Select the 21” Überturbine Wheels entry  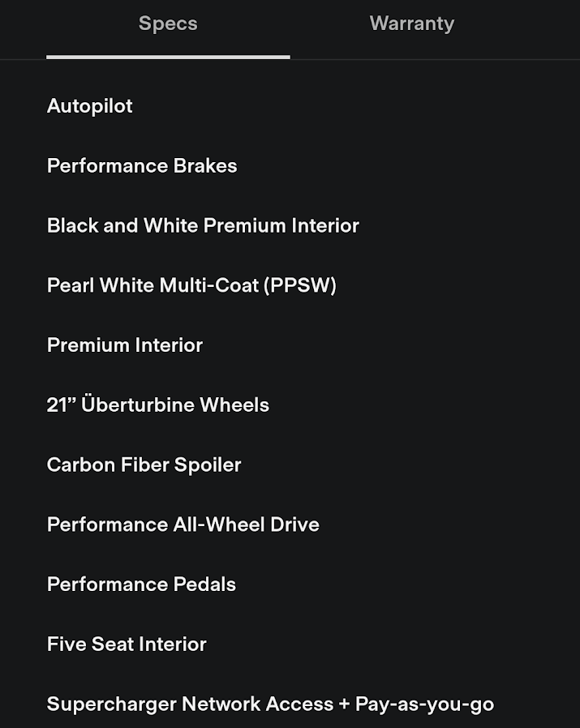(158, 405)
